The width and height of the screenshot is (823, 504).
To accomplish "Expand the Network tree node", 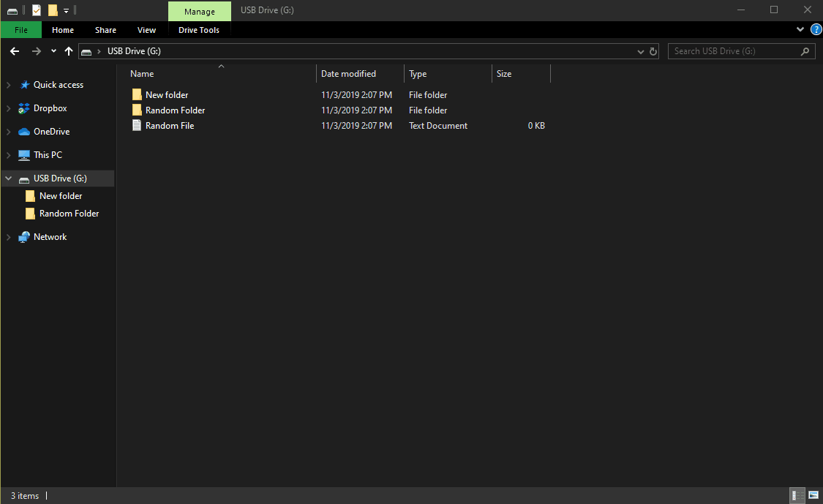I will 8,237.
